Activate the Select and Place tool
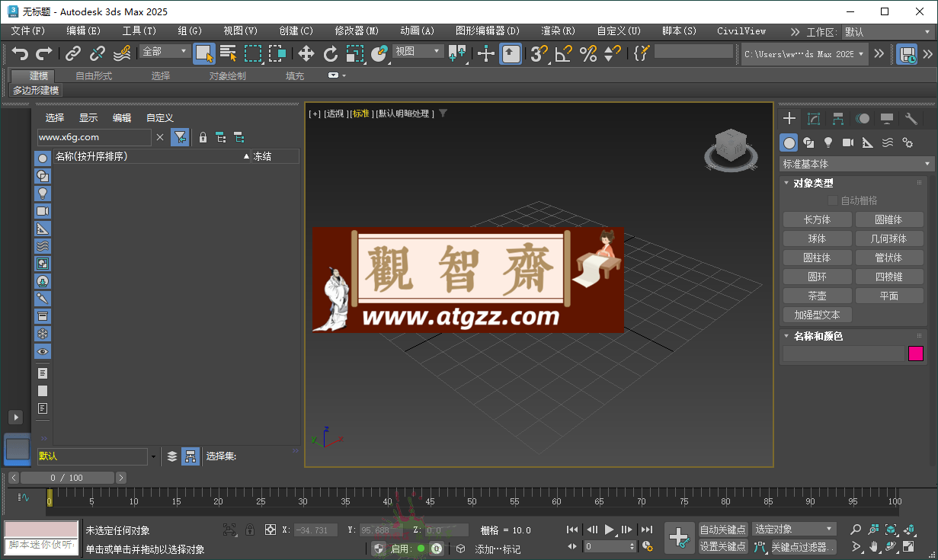This screenshot has width=938, height=560. click(x=379, y=53)
